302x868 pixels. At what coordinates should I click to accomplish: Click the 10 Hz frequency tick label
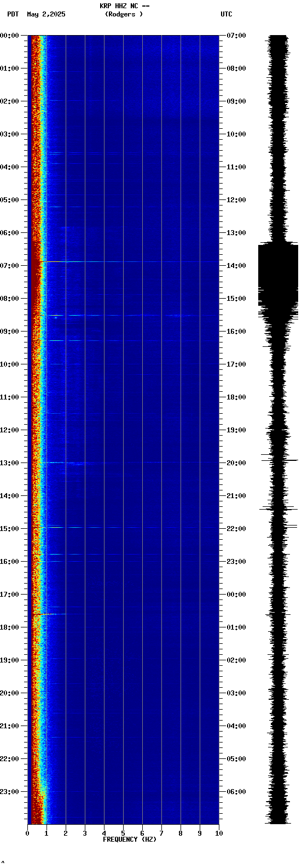219,833
